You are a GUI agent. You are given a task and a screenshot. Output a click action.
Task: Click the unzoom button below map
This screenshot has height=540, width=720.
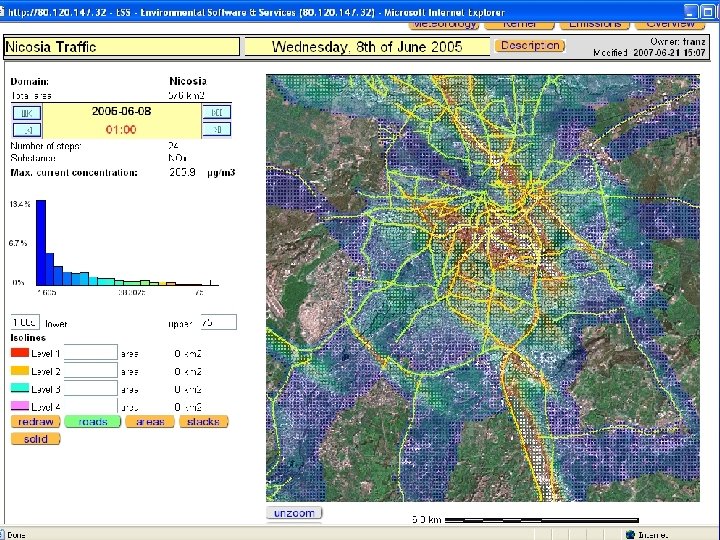(x=294, y=513)
